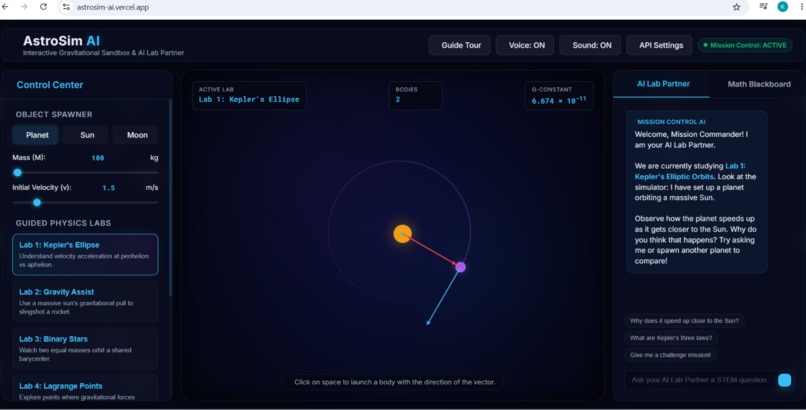This screenshot has width=806, height=410.
Task: Switch to the Math Blackboard tab
Action: click(759, 84)
